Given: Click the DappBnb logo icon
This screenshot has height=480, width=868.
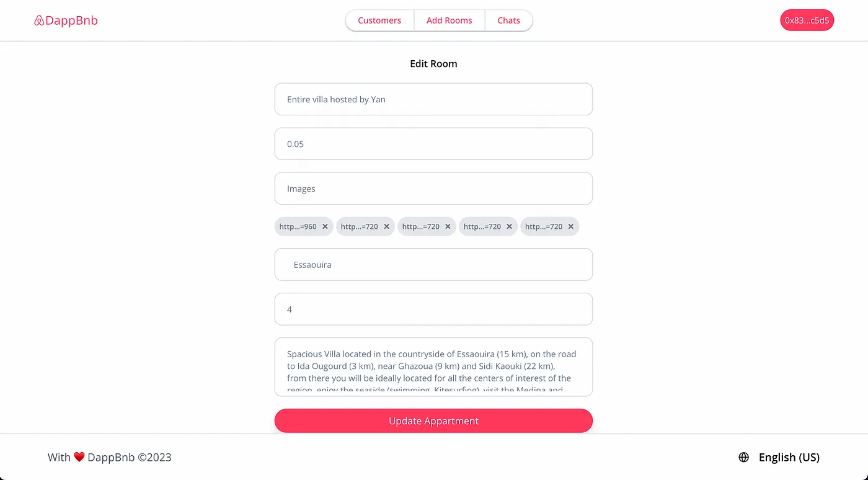Looking at the screenshot, I should click(39, 20).
